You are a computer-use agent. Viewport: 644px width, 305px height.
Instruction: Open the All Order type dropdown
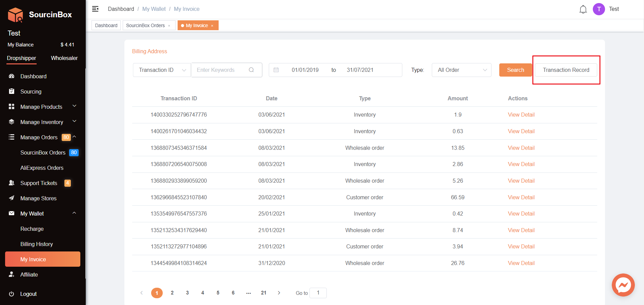pos(462,70)
